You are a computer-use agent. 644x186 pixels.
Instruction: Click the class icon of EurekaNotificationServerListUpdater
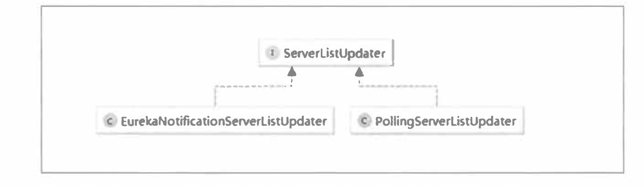[109, 121]
